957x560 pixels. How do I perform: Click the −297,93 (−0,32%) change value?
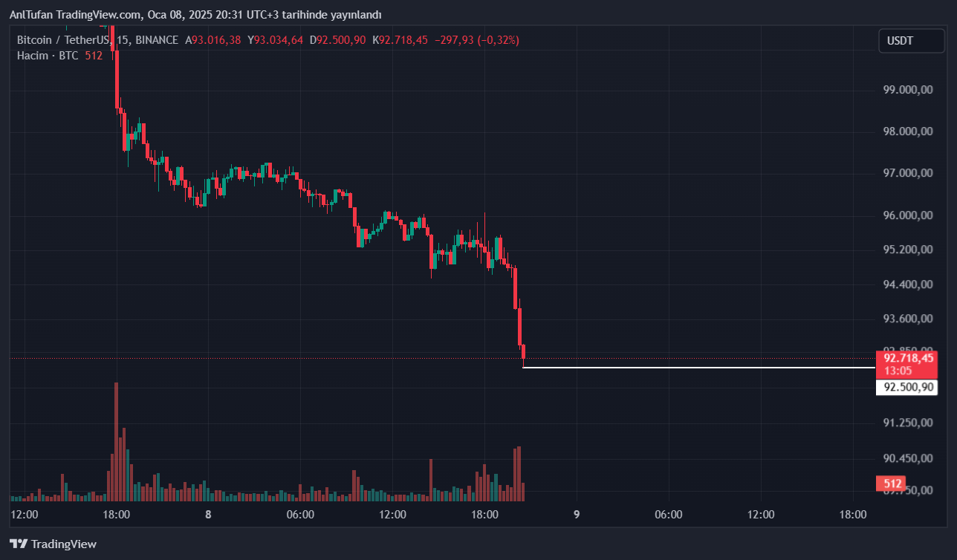pos(476,40)
